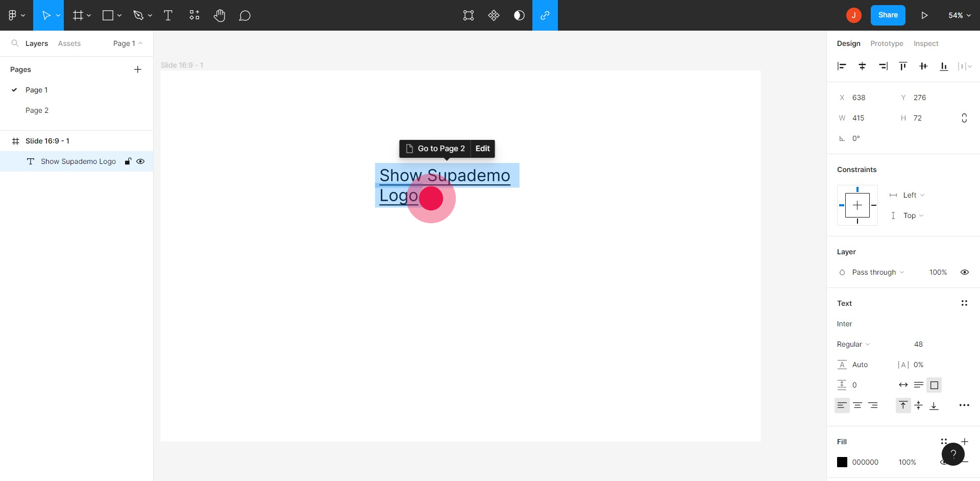Set text vertical align top
This screenshot has width=980, height=481.
click(x=903, y=405)
